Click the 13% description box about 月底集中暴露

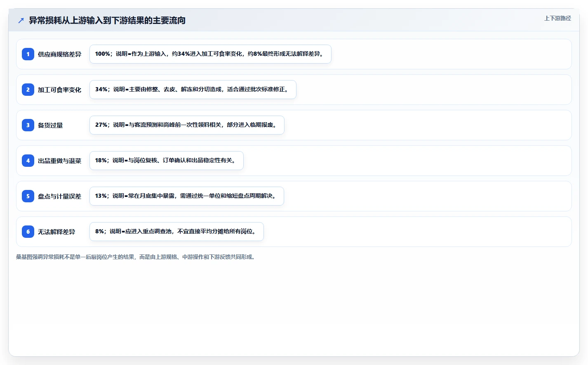[x=187, y=196]
